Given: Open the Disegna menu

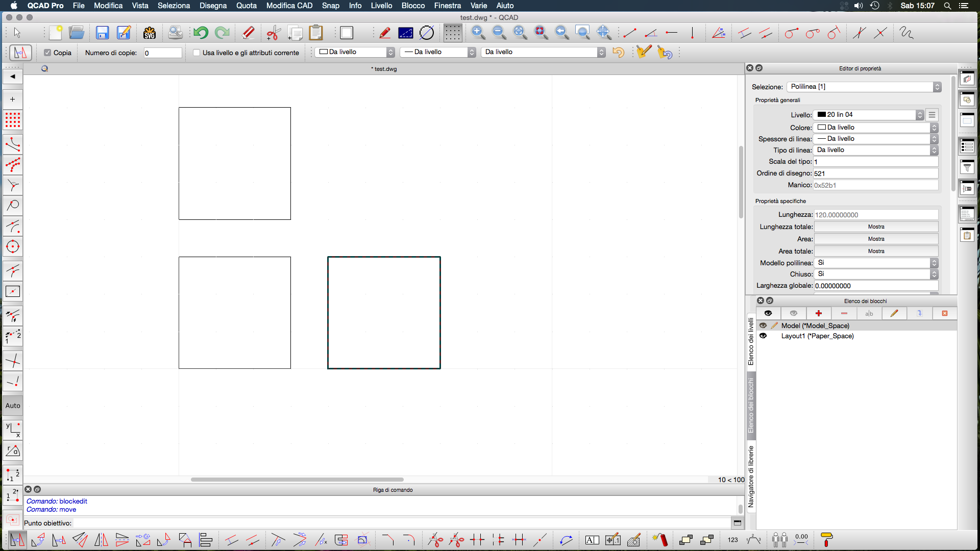Looking at the screenshot, I should 213,6.
